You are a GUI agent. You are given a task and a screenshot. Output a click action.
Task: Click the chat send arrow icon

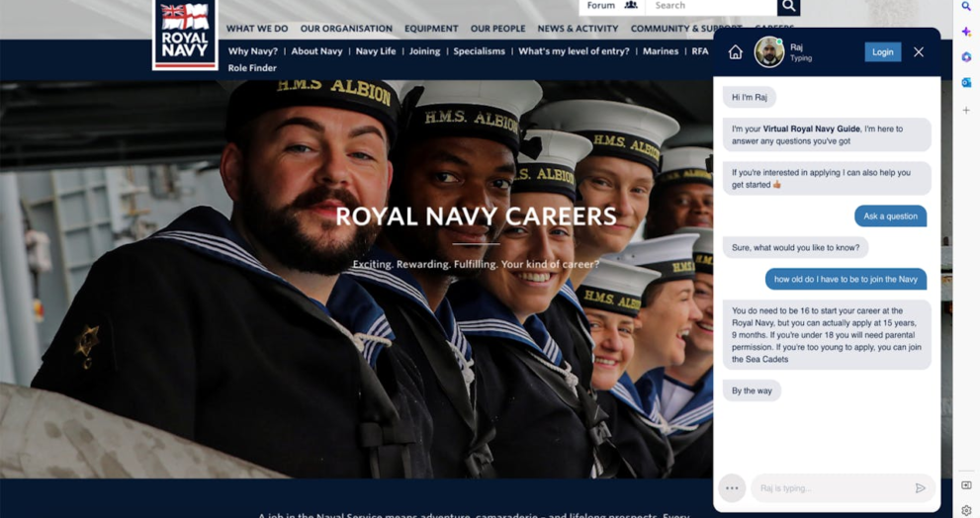tap(920, 488)
